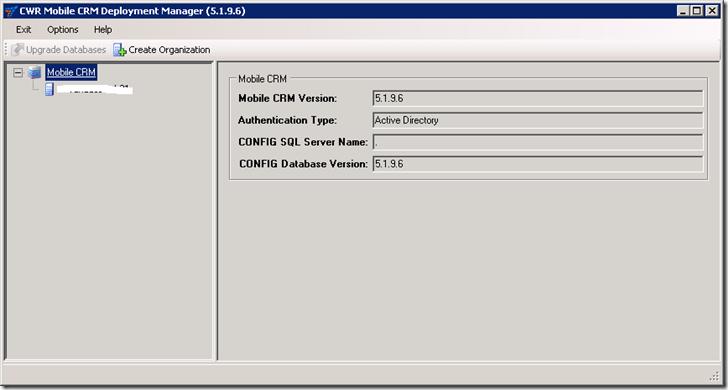Image resolution: width=728 pixels, height=390 pixels.
Task: Click the 'CONFIG Database Version:' label
Action: coord(304,164)
